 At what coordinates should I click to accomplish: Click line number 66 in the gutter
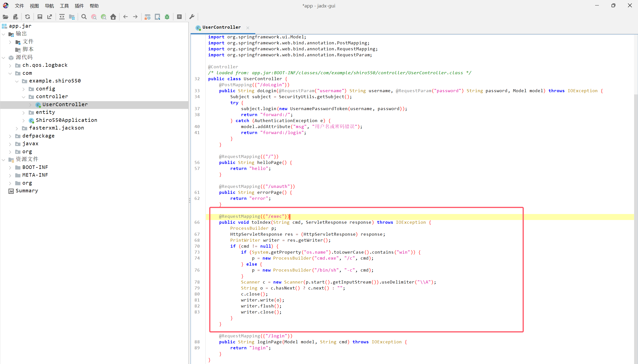point(197,222)
